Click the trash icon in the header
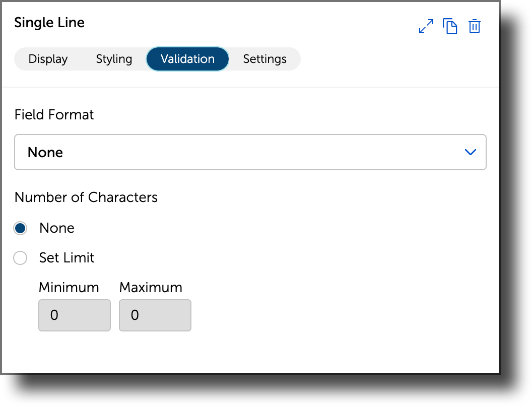The height and width of the screenshot is (406, 532). pyautogui.click(x=474, y=26)
